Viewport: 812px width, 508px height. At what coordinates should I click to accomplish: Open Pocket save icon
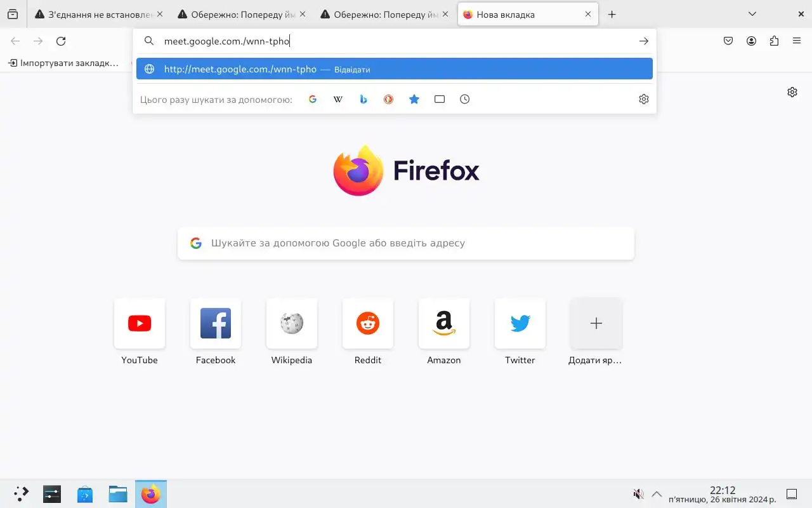coord(728,41)
